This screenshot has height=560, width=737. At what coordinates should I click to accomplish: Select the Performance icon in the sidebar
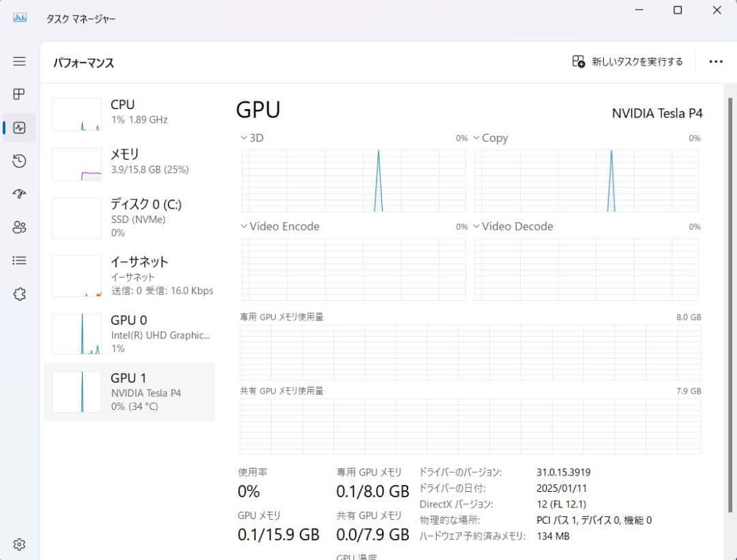19,128
